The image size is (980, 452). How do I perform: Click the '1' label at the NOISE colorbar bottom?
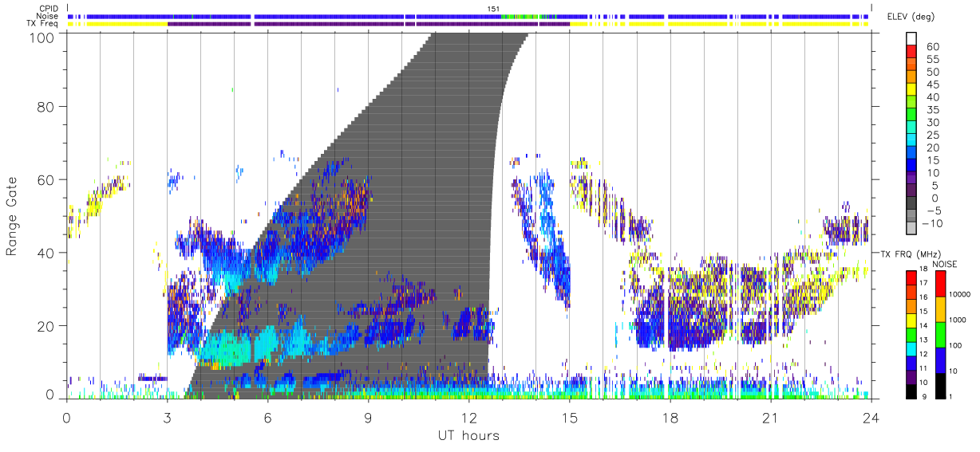click(x=950, y=396)
